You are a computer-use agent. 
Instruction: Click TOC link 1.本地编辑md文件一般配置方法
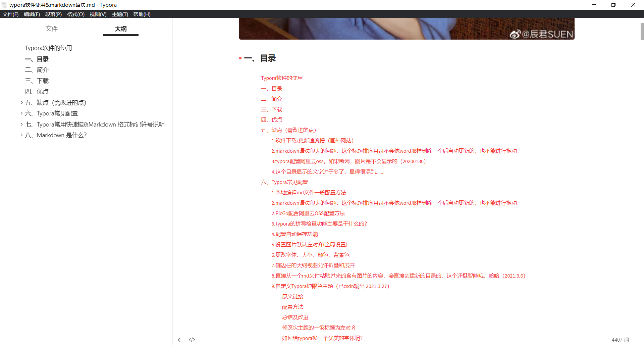(309, 193)
